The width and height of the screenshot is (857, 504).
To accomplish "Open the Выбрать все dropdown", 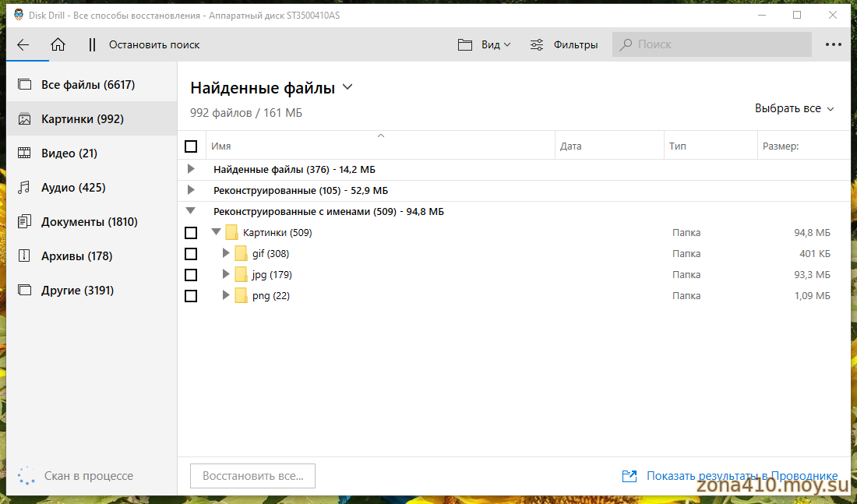I will click(794, 109).
